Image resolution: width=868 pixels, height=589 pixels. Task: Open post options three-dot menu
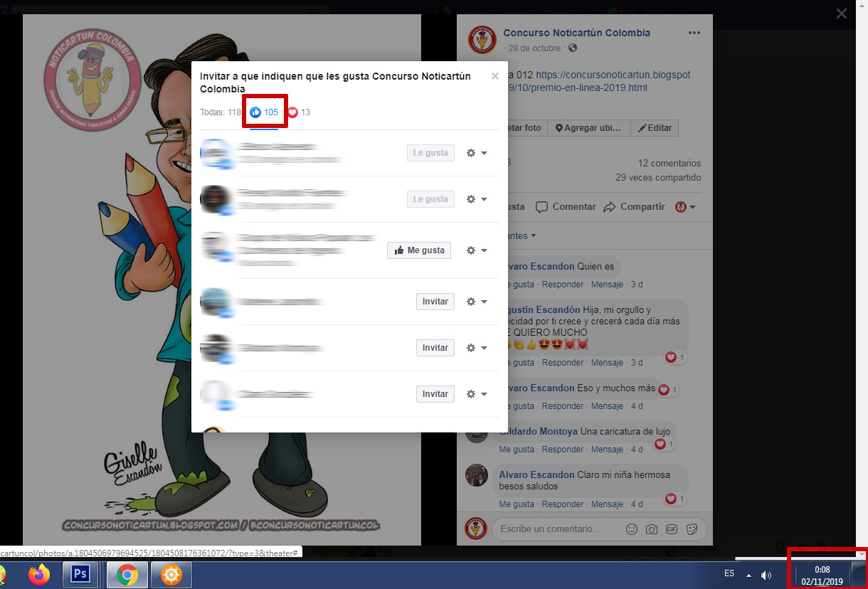(694, 33)
